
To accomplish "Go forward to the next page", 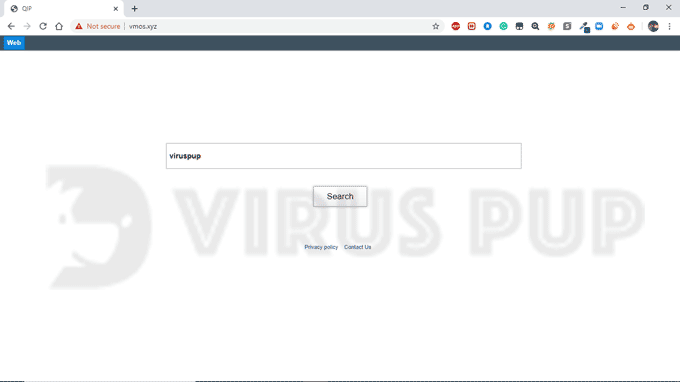I will pyautogui.click(x=27, y=26).
